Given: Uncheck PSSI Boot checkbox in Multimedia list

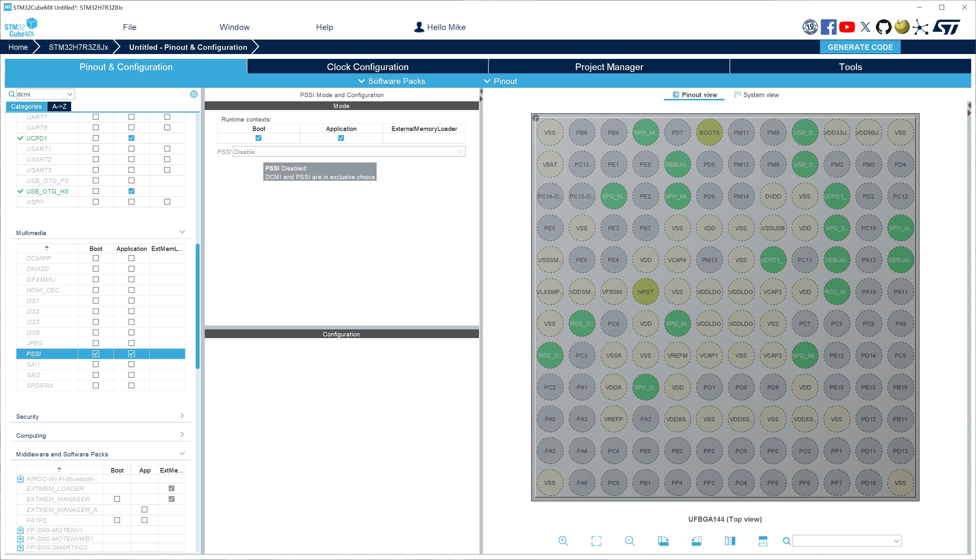Looking at the screenshot, I should pyautogui.click(x=96, y=353).
